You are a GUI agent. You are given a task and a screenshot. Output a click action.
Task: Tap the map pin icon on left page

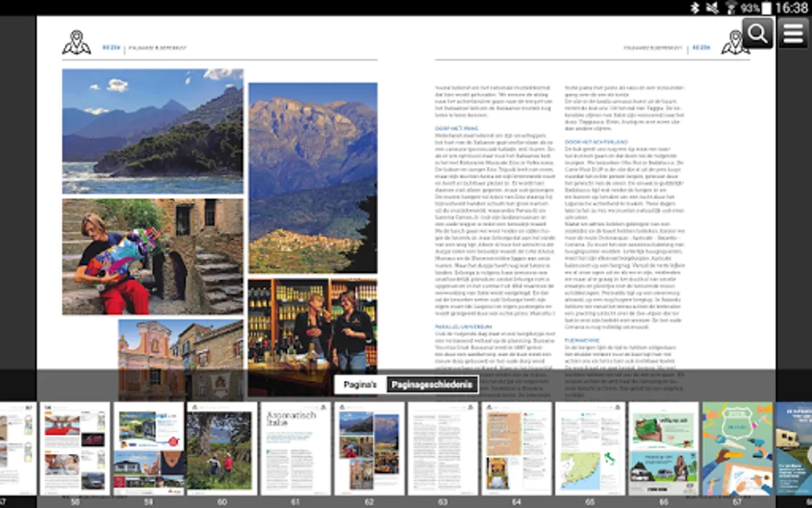77,43
